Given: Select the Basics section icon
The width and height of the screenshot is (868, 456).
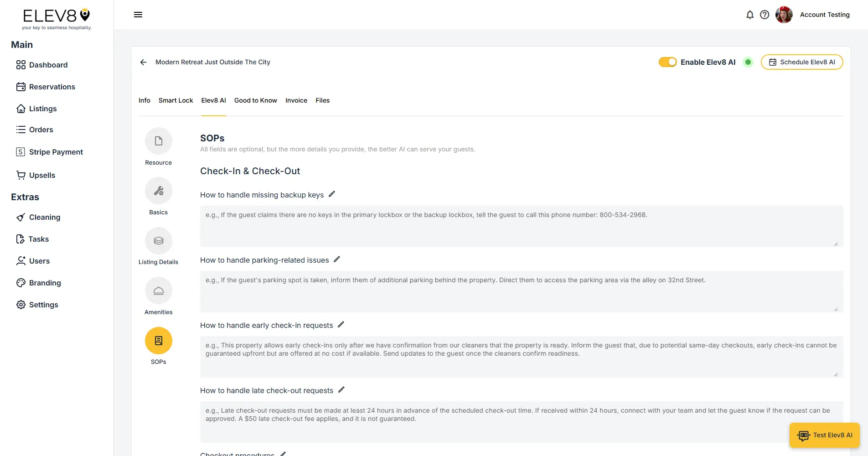Looking at the screenshot, I should [158, 190].
